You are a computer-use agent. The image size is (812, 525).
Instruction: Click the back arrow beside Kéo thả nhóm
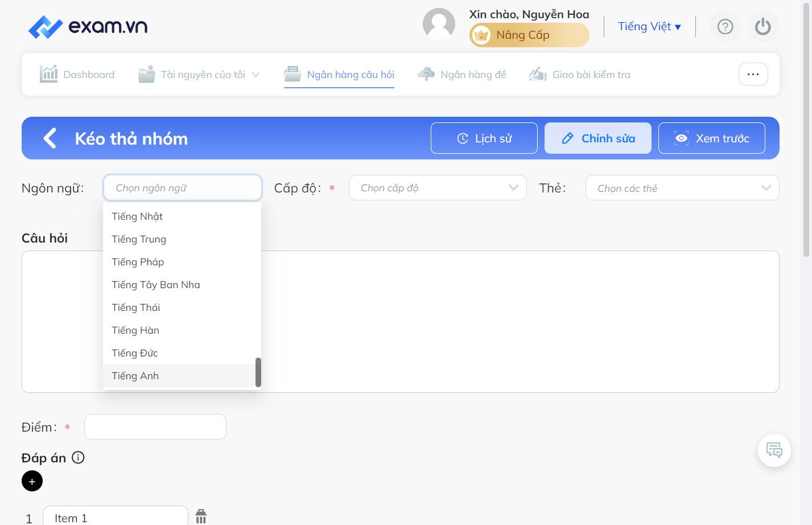click(50, 138)
